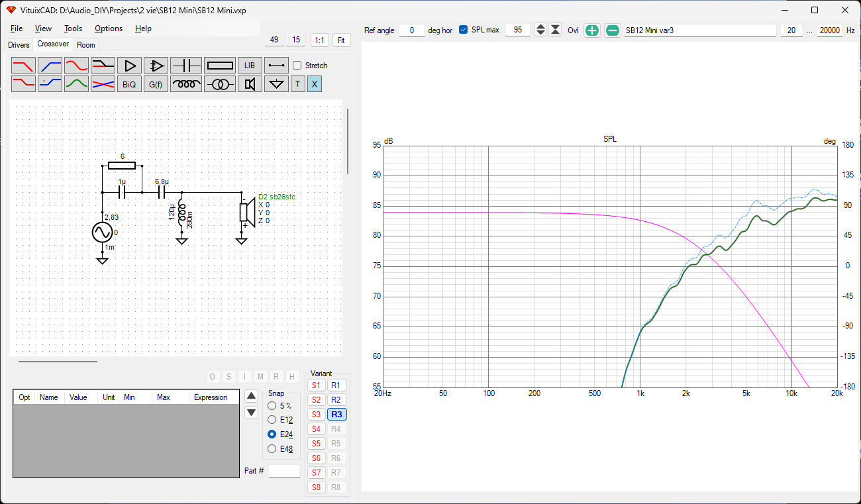Select the red low shelf block
Screen dimensions: 861x504
tap(24, 84)
